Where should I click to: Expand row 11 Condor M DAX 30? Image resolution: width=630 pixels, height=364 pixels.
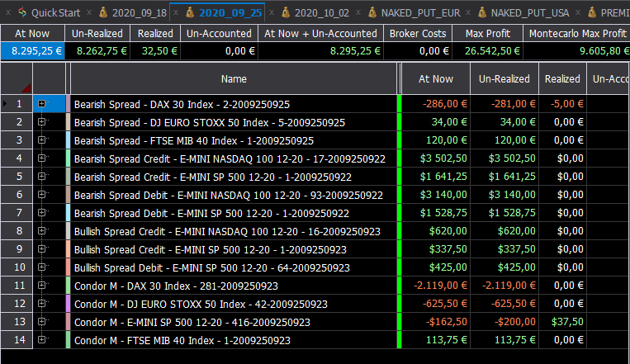pos(41,286)
